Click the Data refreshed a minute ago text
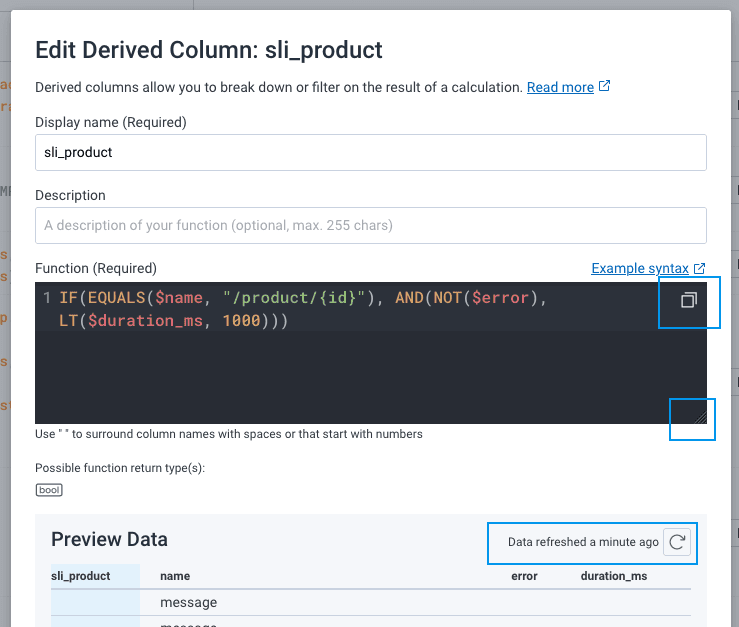The image size is (739, 627). 583,542
